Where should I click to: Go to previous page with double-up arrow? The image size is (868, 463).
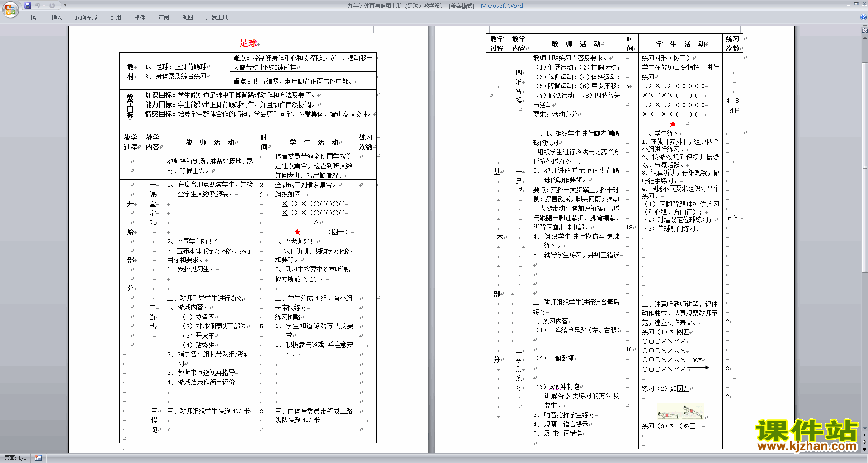[864, 435]
